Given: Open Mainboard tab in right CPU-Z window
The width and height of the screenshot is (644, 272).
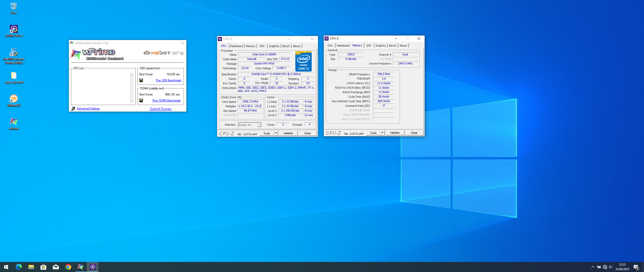Looking at the screenshot, I should coord(343,46).
